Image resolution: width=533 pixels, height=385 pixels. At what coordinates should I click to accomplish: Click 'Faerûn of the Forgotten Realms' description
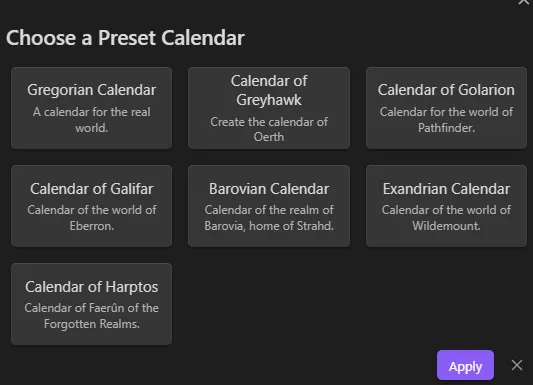point(91,316)
